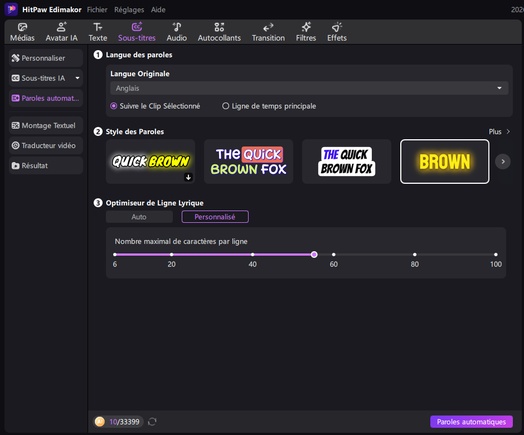Switch optimizer to Auto mode
Viewport: 524px width, 435px height.
pos(139,217)
